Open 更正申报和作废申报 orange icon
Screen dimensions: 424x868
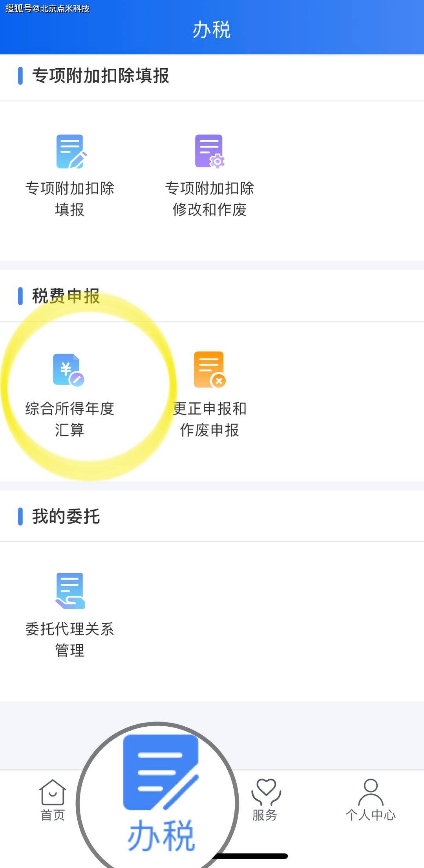[210, 369]
